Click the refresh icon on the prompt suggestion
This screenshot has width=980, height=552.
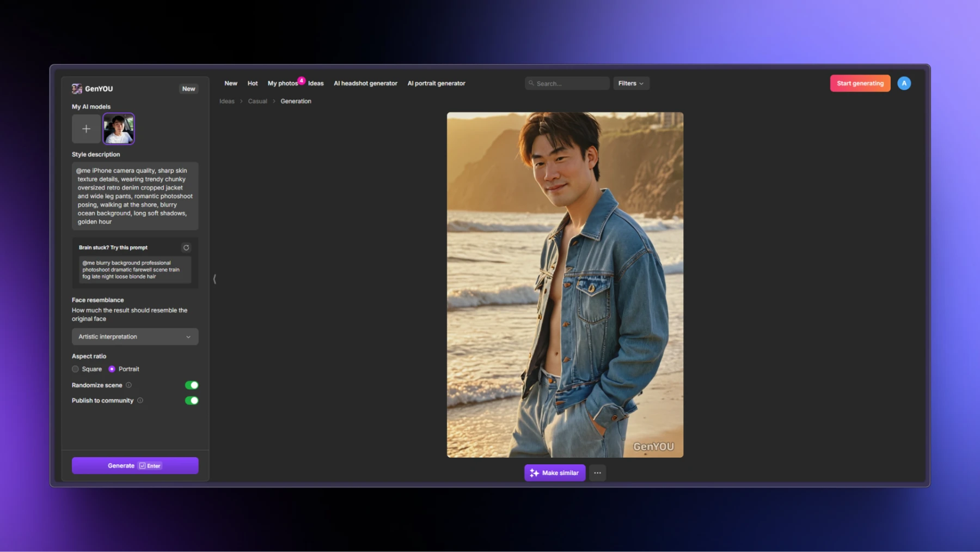pos(186,247)
